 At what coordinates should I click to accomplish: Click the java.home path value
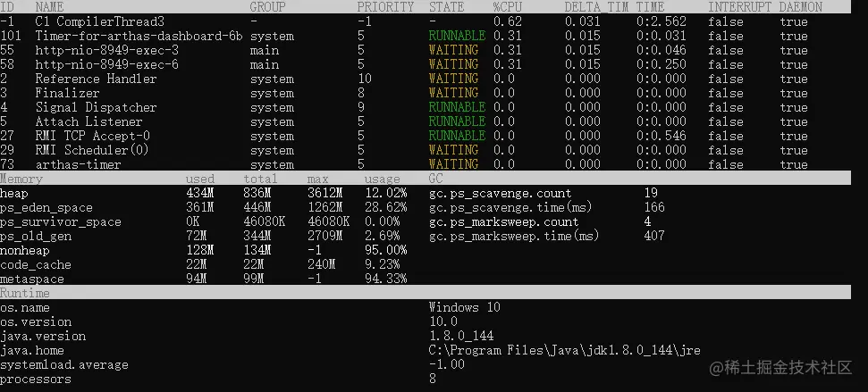pos(565,350)
